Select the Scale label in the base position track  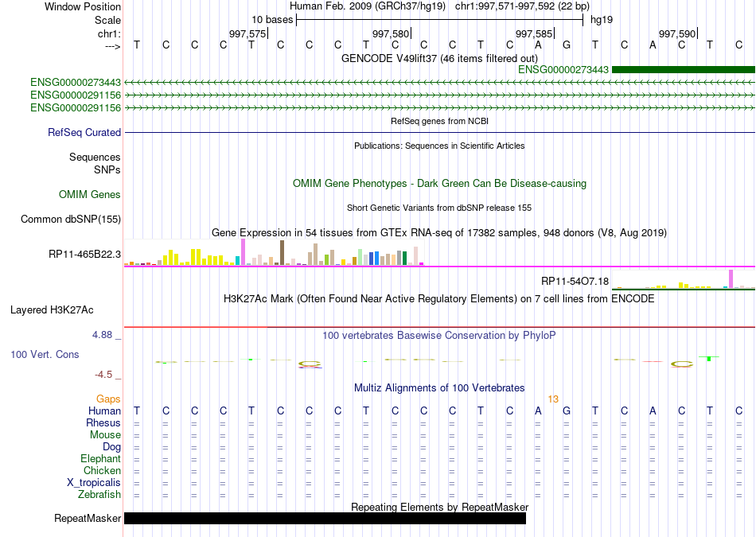pos(107,20)
